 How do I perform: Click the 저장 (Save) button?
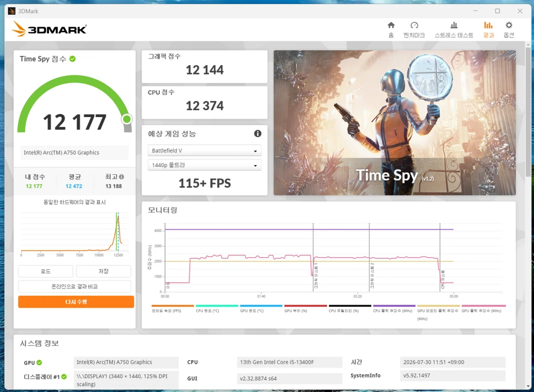103,271
